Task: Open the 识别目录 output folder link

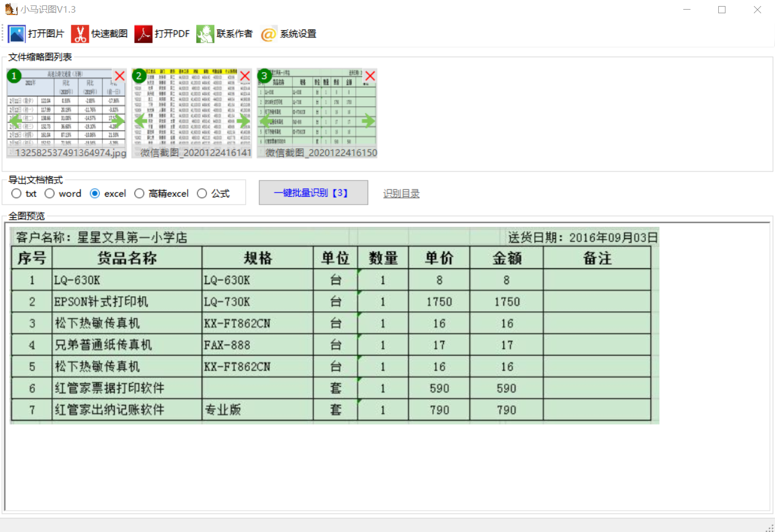Action: (x=401, y=193)
